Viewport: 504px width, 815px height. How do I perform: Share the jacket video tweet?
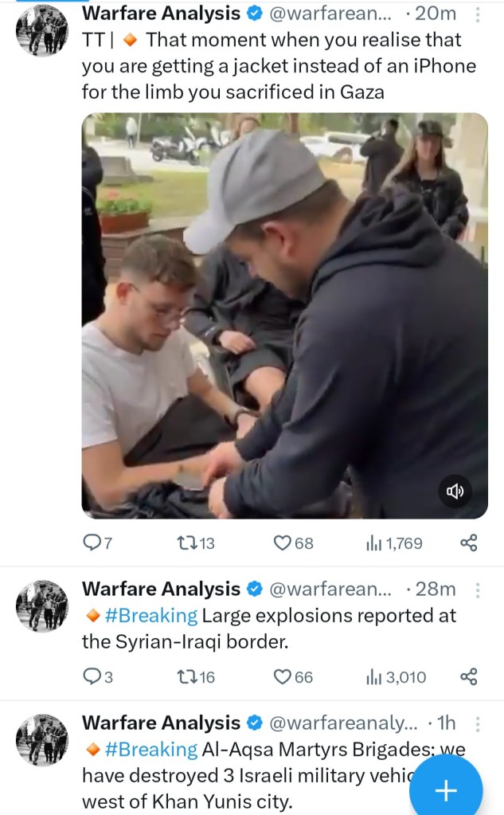pos(469,543)
